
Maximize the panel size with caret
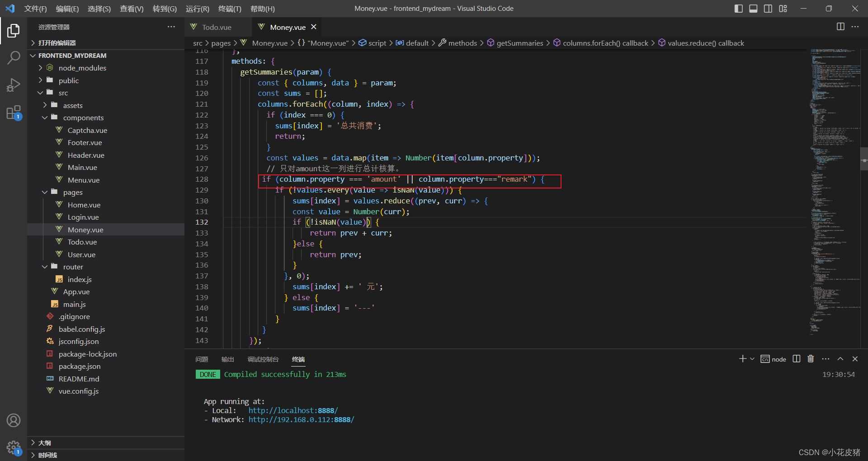click(840, 359)
